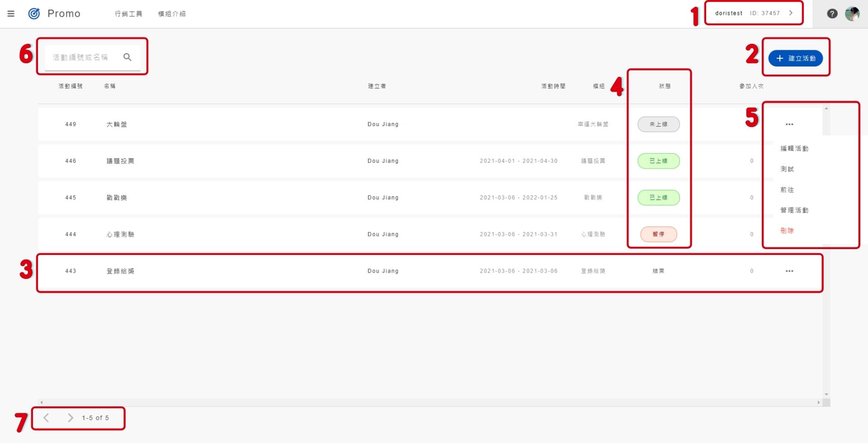Click the search magnifier icon

(127, 57)
